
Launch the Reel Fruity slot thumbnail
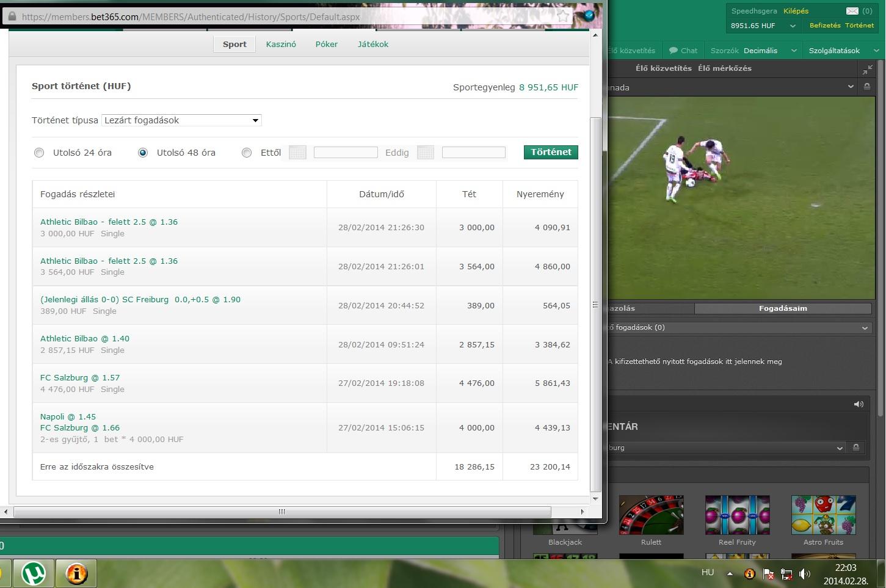tap(737, 515)
